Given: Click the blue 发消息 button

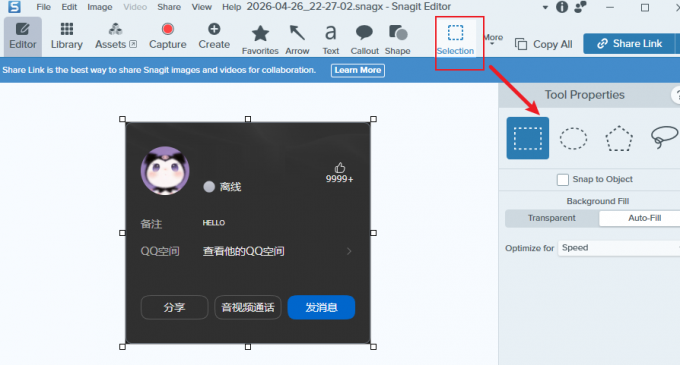Looking at the screenshot, I should (x=321, y=307).
